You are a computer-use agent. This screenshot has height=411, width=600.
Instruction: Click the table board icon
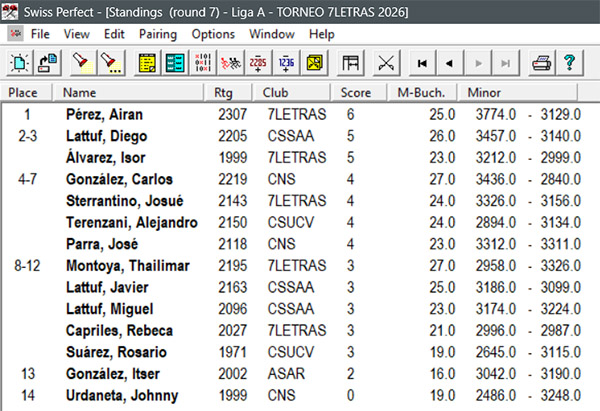point(350,63)
